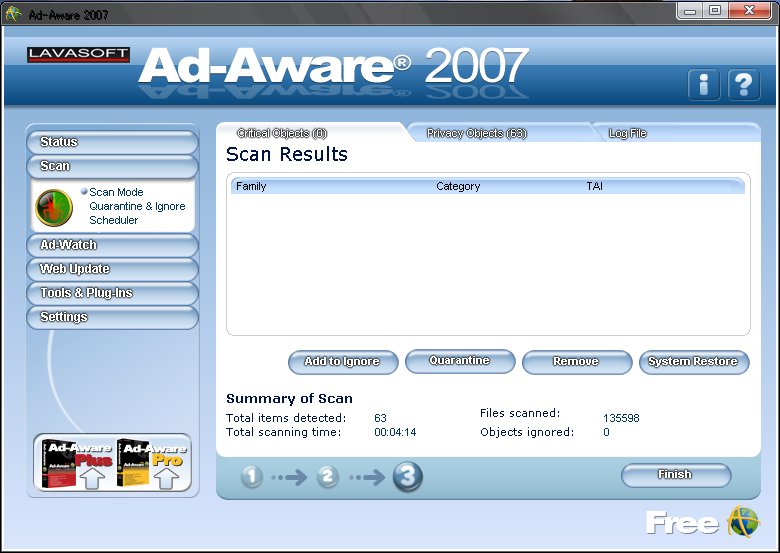The width and height of the screenshot is (780, 553).
Task: Click the red bug scan icon
Action: [54, 207]
